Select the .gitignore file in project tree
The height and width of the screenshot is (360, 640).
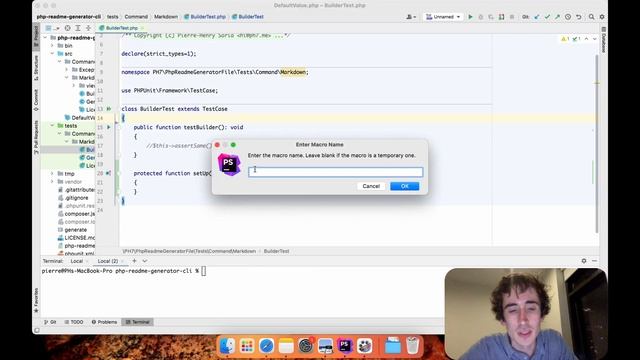[x=76, y=198]
